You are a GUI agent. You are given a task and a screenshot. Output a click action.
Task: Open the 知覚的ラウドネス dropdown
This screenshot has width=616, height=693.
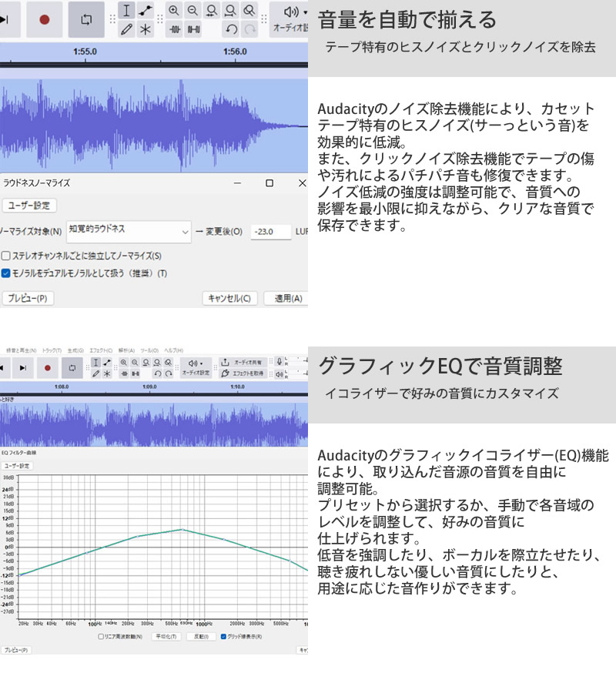point(128,230)
